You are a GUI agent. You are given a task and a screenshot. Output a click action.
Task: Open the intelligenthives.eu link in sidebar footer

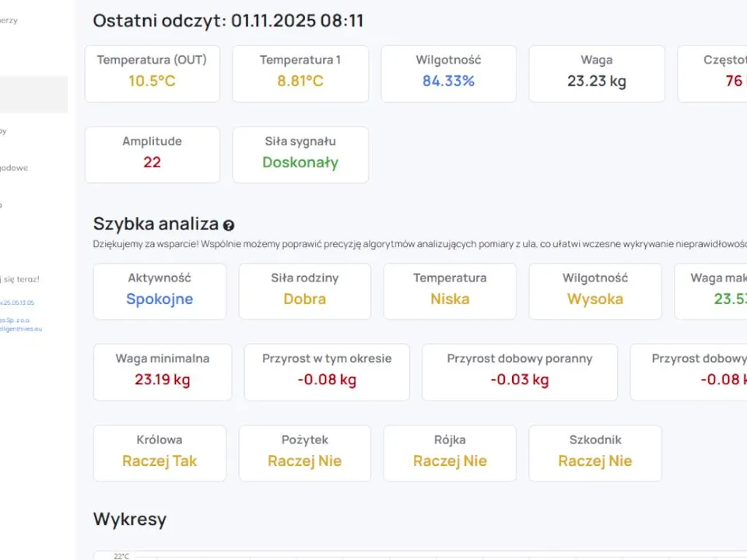pos(21,329)
